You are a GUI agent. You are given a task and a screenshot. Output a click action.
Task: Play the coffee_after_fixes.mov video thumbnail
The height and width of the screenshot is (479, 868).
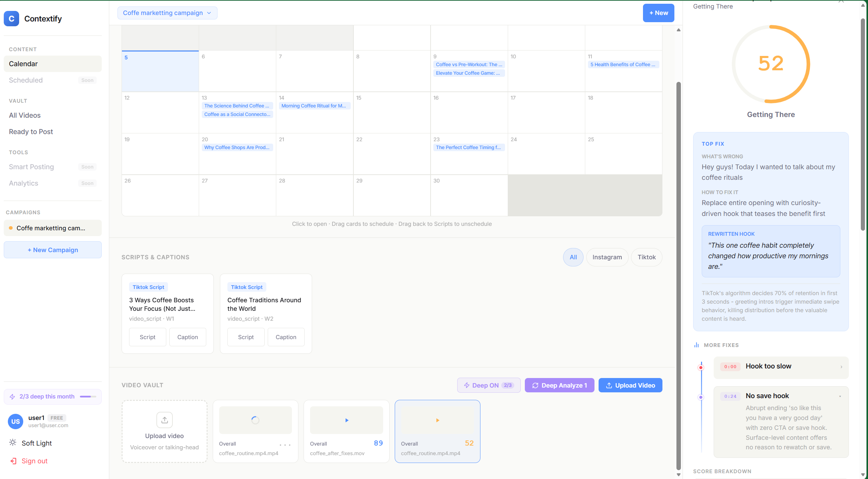point(346,420)
